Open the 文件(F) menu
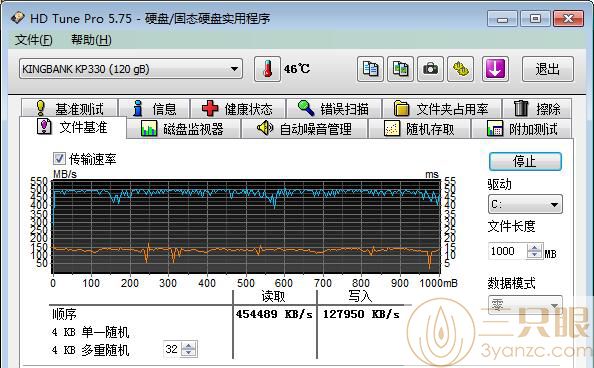The width and height of the screenshot is (594, 368). pyautogui.click(x=33, y=40)
